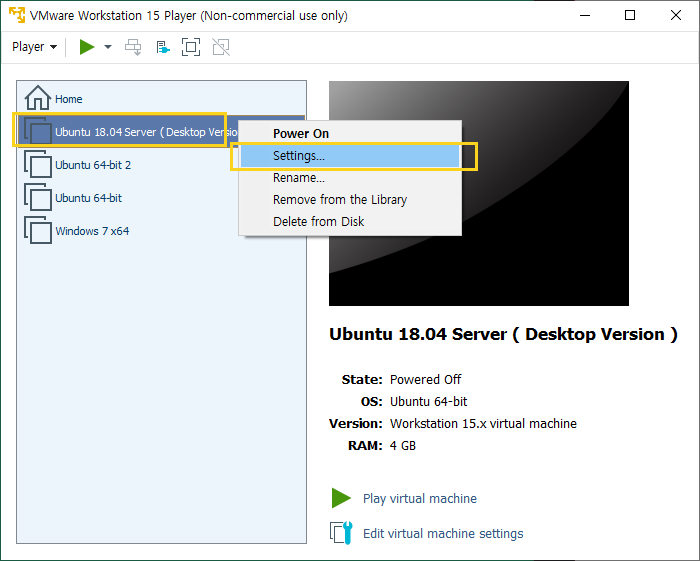Click the Home house icon
Screen dimensions: 700x561
coord(38,98)
